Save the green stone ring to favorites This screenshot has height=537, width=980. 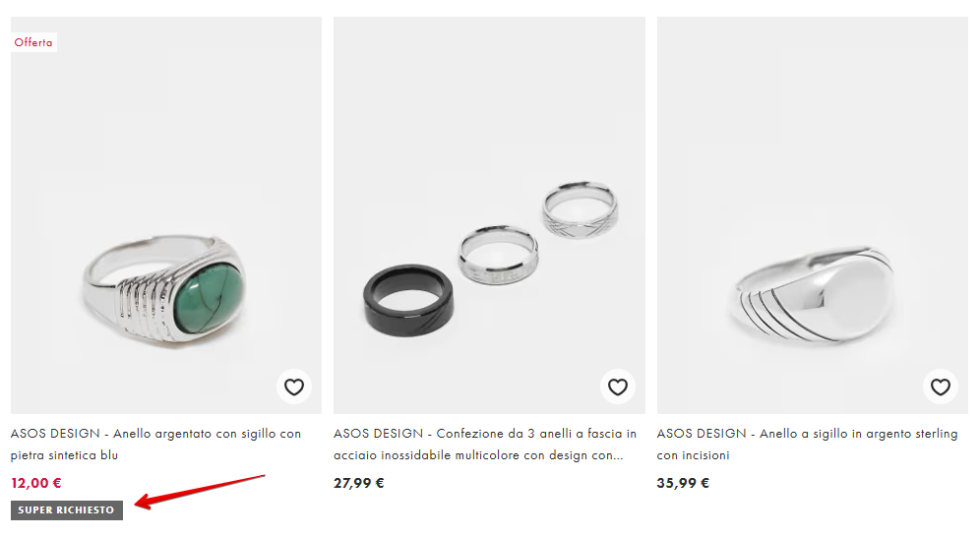coord(294,387)
